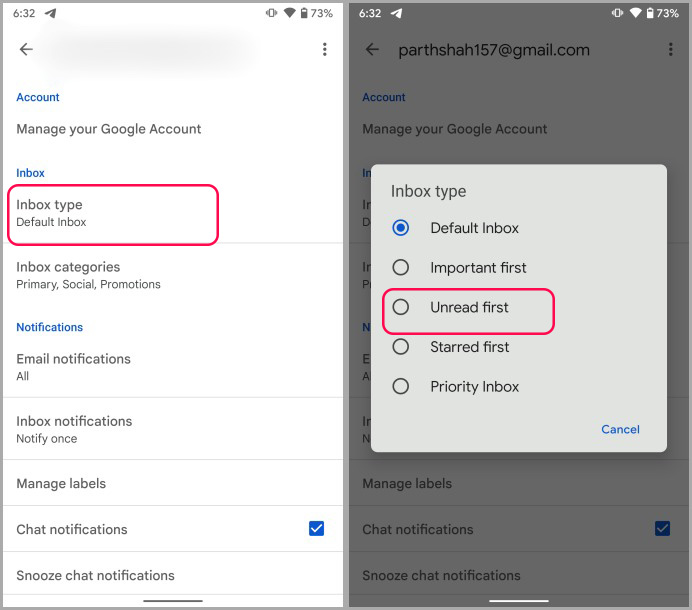
Task: Tap dimmed Manage labels on right screen
Action: [407, 483]
